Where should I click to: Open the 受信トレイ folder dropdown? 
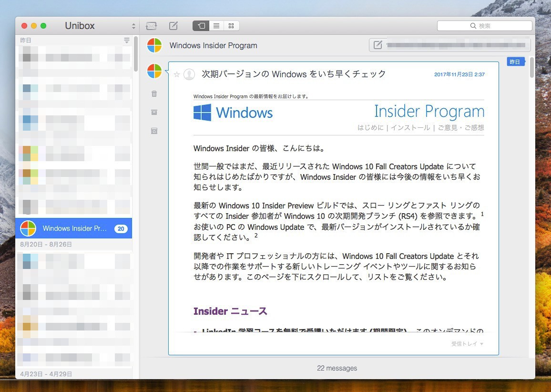[x=467, y=344]
